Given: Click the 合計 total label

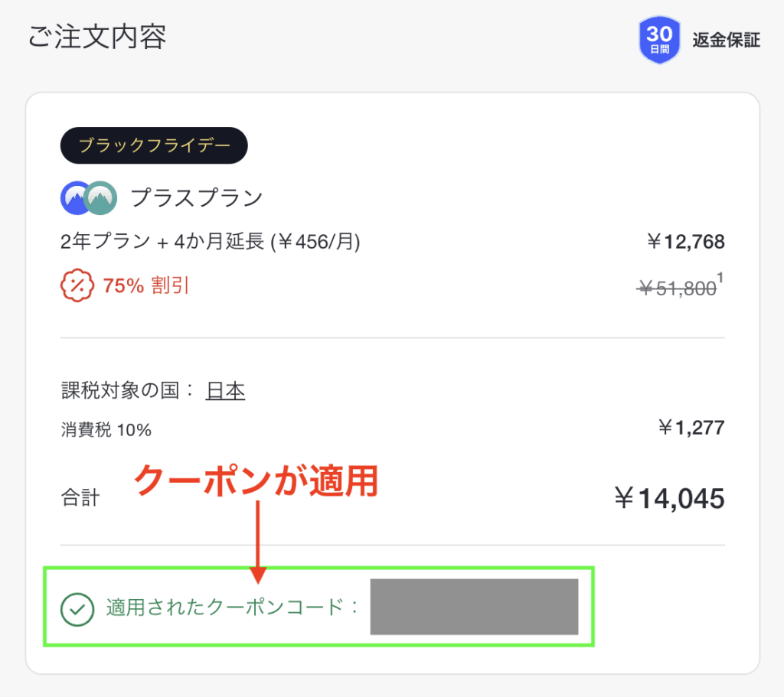Looking at the screenshot, I should (80, 499).
